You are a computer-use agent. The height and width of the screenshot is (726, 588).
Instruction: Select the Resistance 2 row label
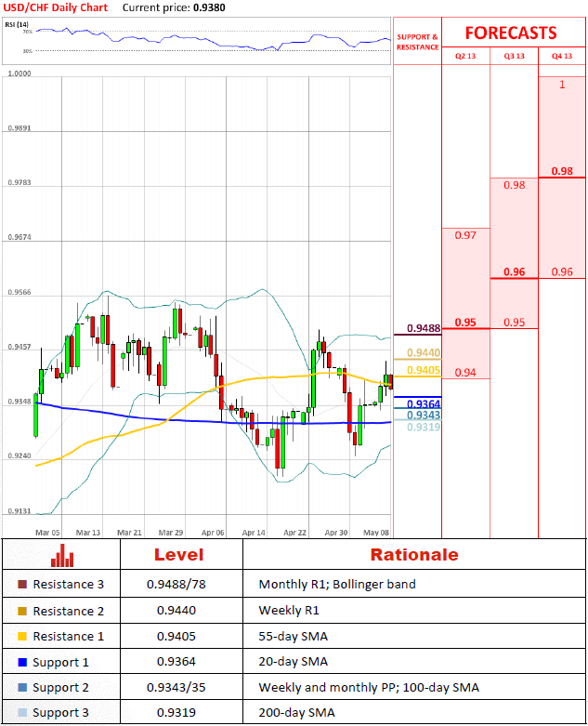tap(69, 611)
